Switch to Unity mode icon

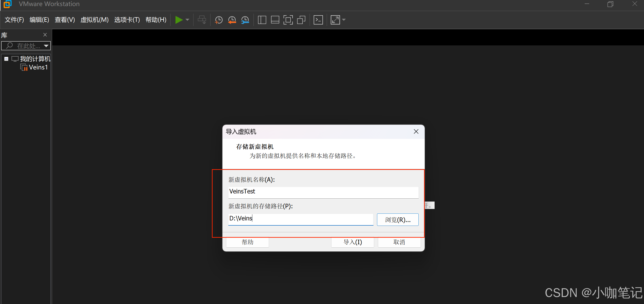301,20
